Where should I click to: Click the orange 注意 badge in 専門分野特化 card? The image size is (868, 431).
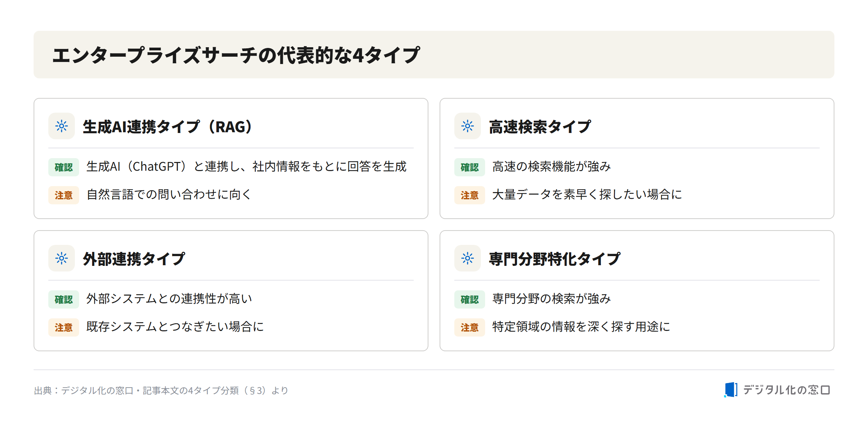coord(470,327)
